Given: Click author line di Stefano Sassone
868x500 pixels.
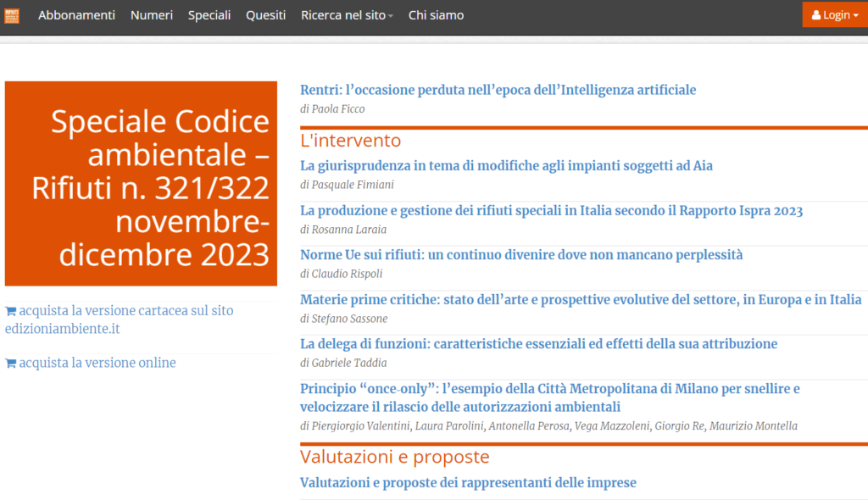Looking at the screenshot, I should click(344, 319).
